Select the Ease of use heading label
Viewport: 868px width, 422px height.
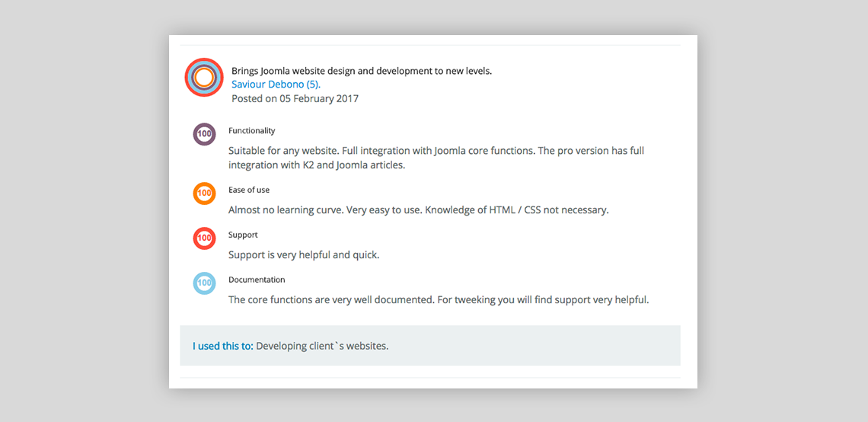[249, 190]
